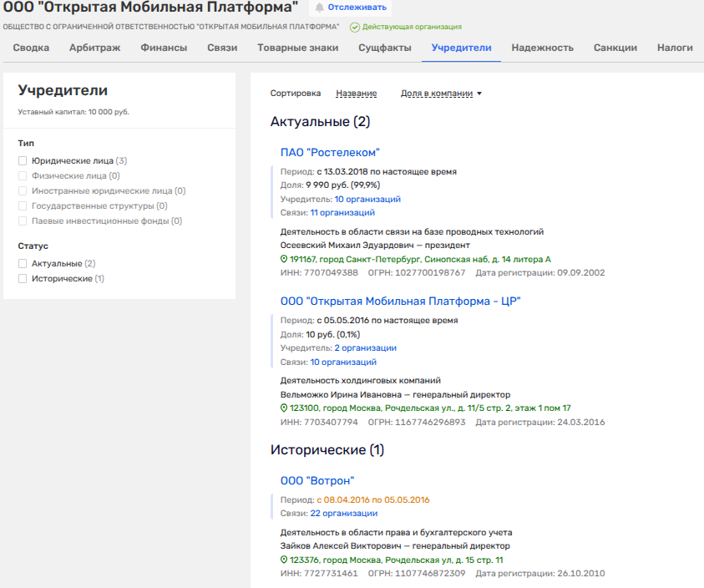Enable the Актуальные status checkbox
Screen dimensions: 704x588
pyautogui.click(x=23, y=264)
